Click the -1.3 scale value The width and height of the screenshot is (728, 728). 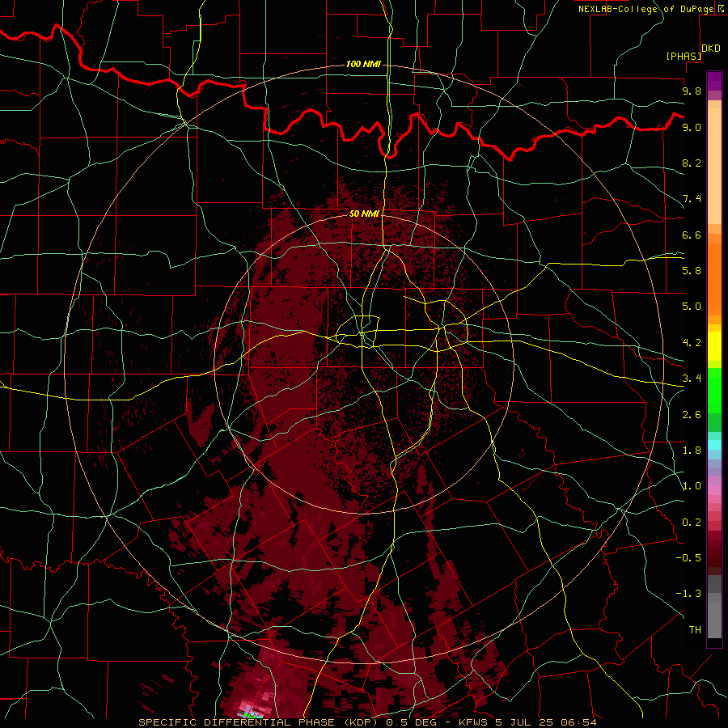688,594
